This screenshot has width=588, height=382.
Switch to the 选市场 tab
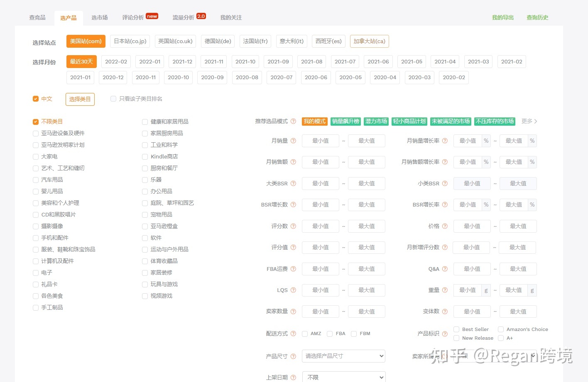click(99, 18)
